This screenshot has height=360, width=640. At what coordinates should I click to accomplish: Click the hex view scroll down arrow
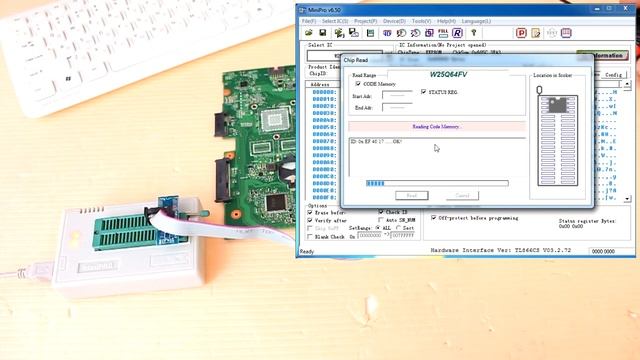pyautogui.click(x=627, y=198)
